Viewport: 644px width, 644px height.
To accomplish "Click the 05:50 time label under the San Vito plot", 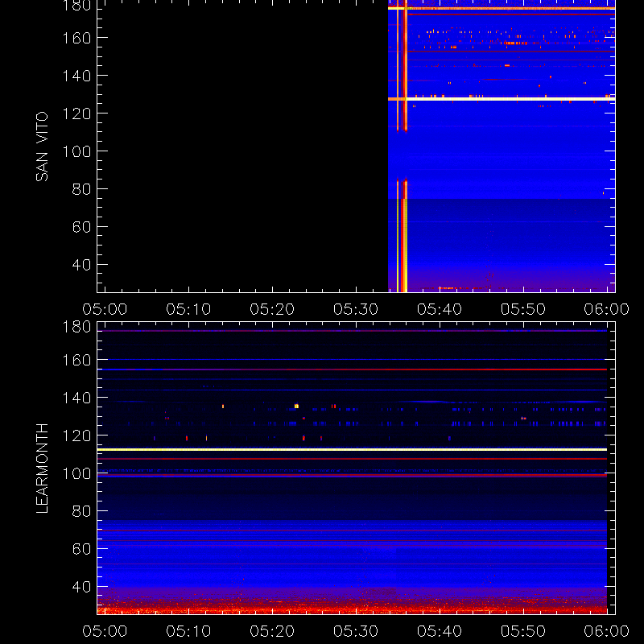I will pyautogui.click(x=523, y=309).
